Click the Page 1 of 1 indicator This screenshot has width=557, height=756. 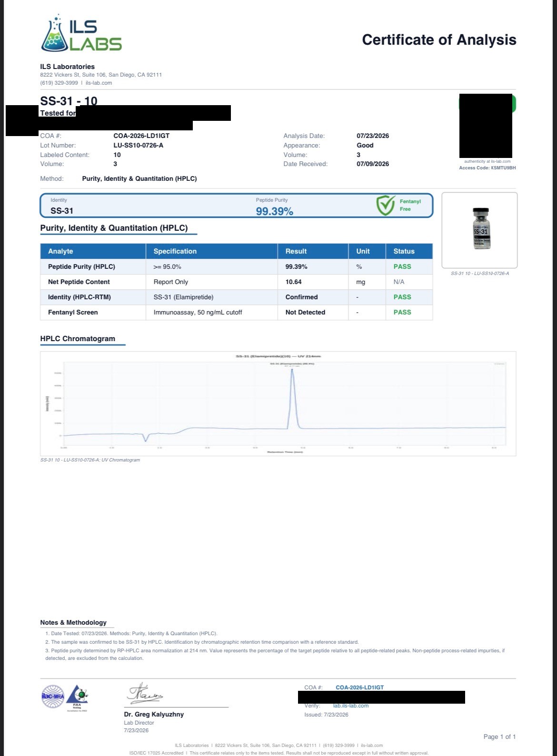pyautogui.click(x=499, y=736)
